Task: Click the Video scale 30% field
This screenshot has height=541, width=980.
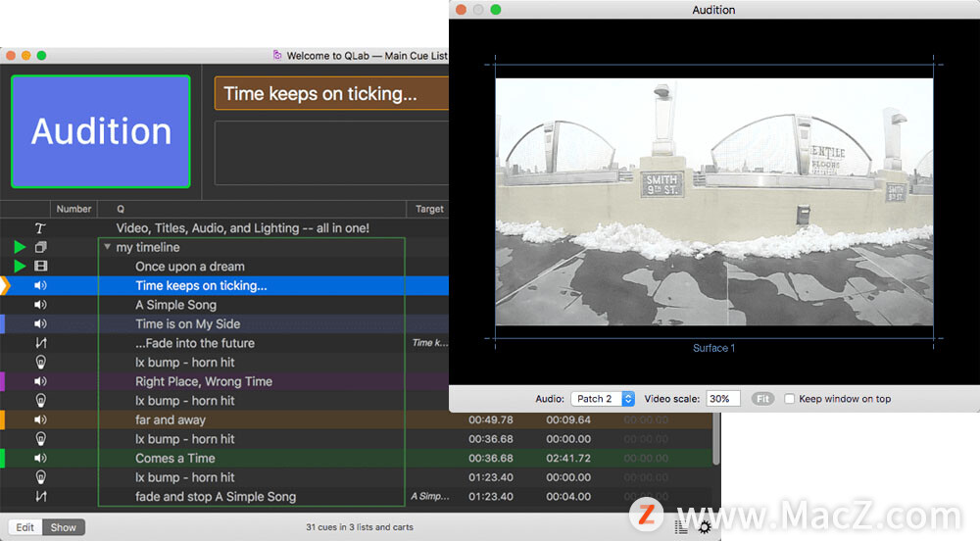Action: (x=723, y=399)
